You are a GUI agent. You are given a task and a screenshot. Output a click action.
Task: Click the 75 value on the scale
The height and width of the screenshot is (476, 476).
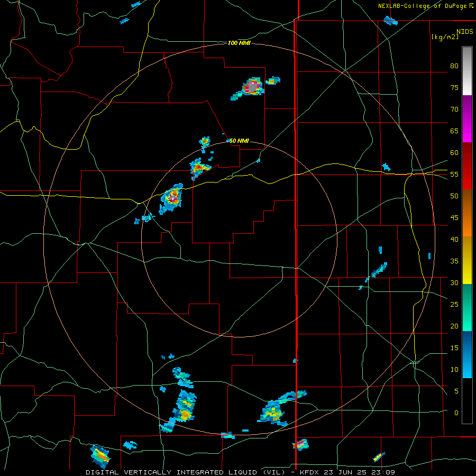coord(454,87)
